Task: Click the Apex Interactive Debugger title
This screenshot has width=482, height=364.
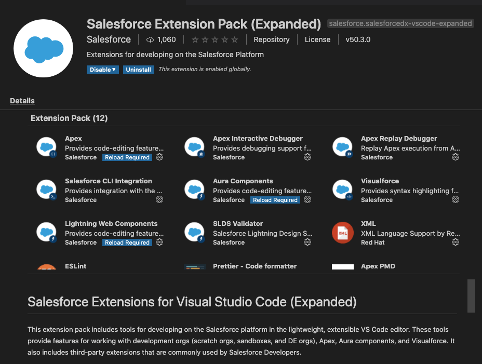Action: tap(258, 138)
